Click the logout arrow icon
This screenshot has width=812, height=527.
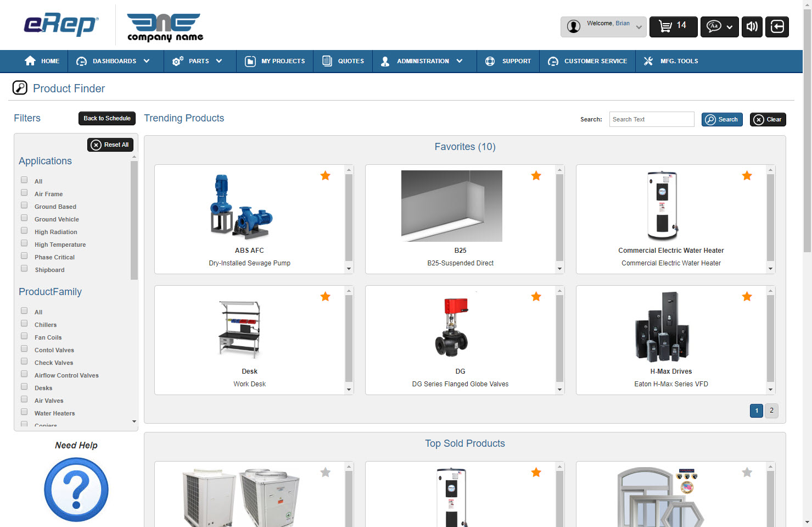[x=777, y=26]
